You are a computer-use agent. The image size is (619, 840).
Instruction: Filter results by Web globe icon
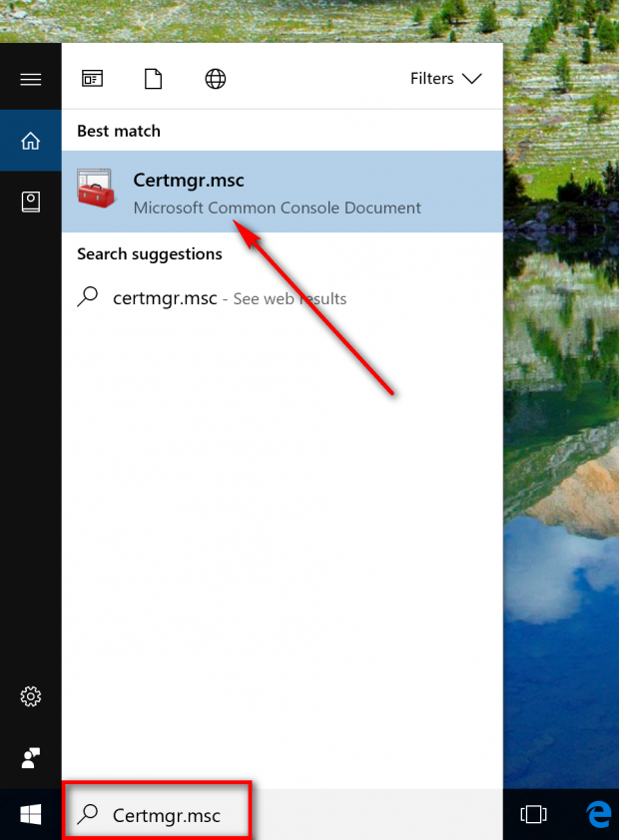216,79
